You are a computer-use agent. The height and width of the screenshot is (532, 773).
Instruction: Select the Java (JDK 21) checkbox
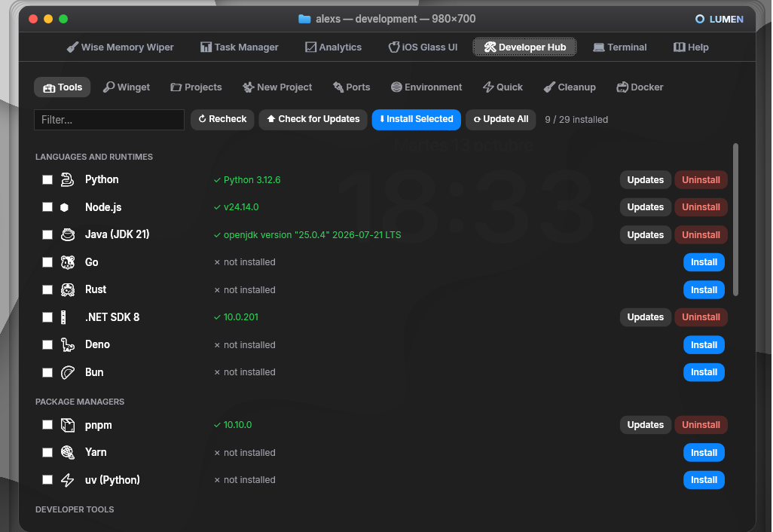pos(47,234)
